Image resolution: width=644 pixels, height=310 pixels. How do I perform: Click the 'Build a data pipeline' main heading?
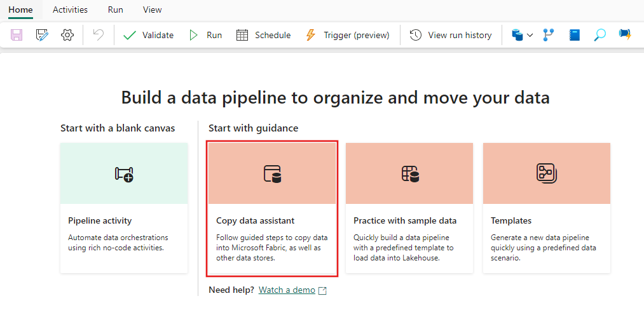[x=336, y=98]
